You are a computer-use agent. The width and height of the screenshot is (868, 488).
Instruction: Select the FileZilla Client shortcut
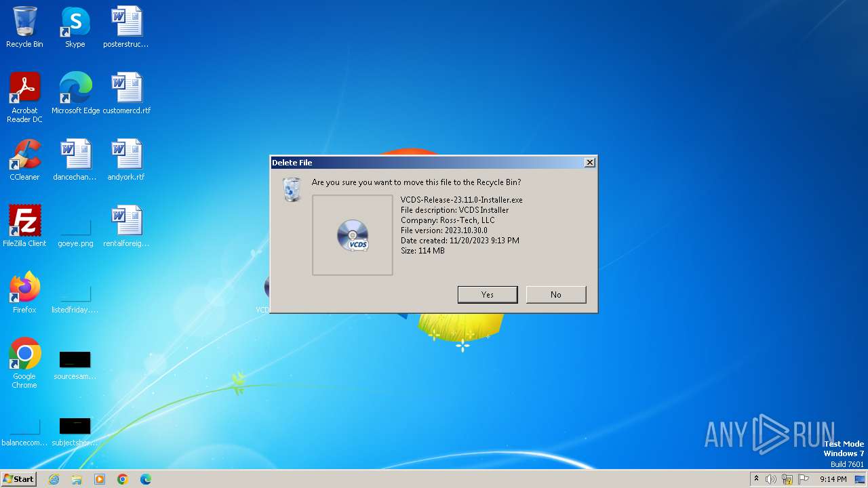pos(24,226)
